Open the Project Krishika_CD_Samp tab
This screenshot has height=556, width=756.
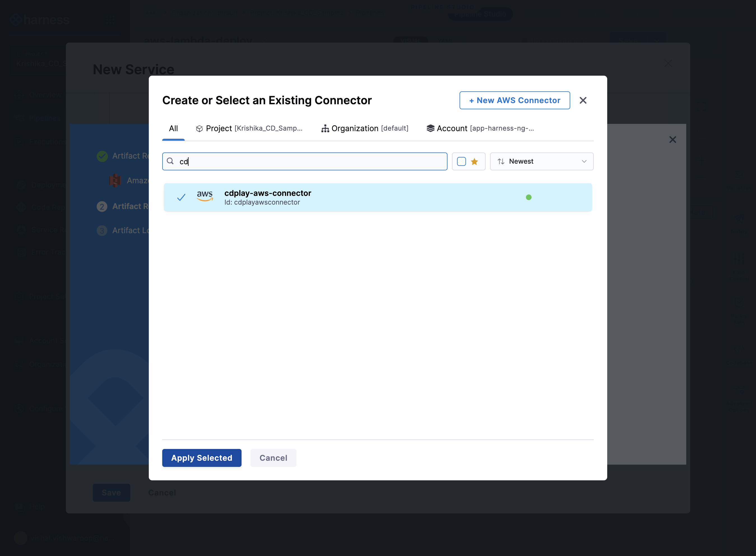[249, 129]
